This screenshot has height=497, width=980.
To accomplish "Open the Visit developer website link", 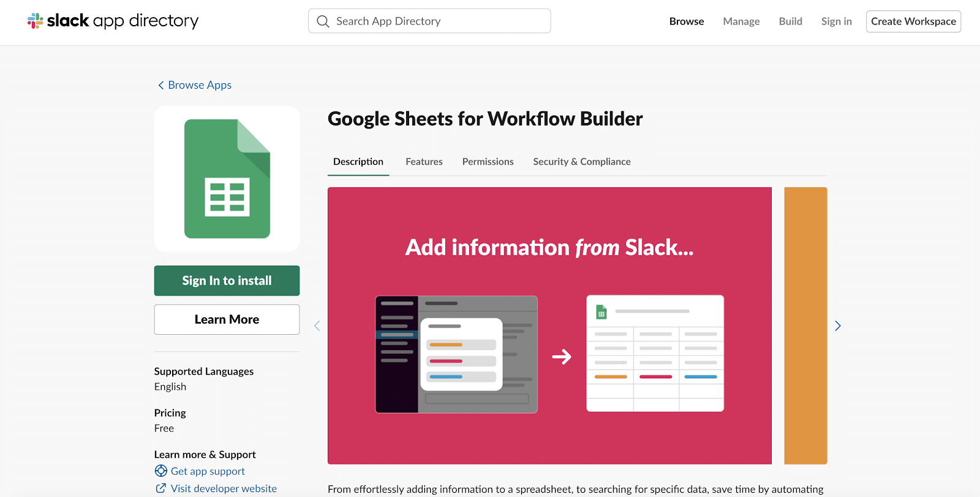I will click(x=224, y=488).
